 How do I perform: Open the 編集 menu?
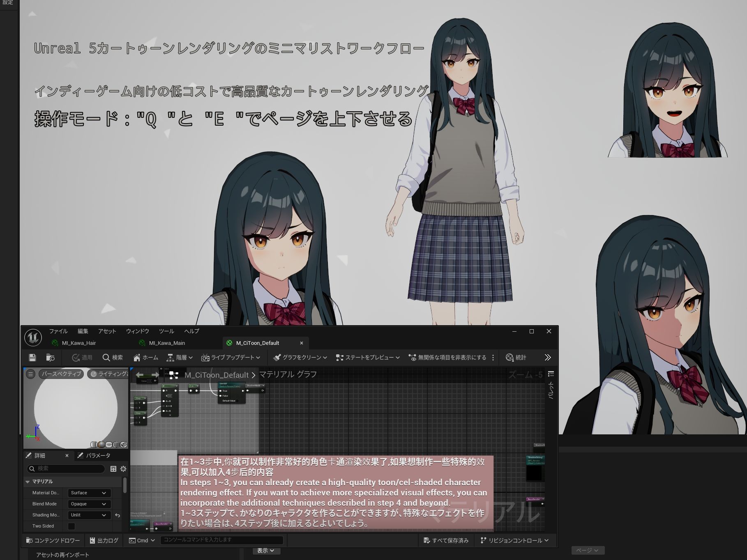[x=83, y=331]
